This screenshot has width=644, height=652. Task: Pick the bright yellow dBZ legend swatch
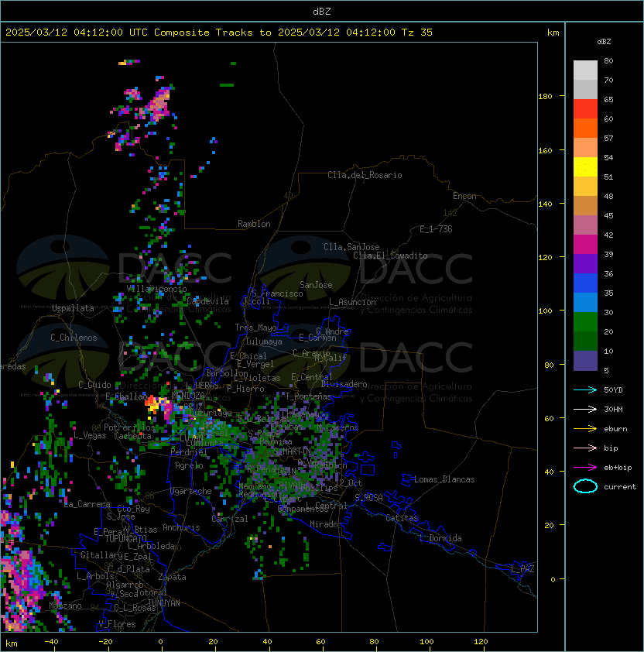(585, 167)
